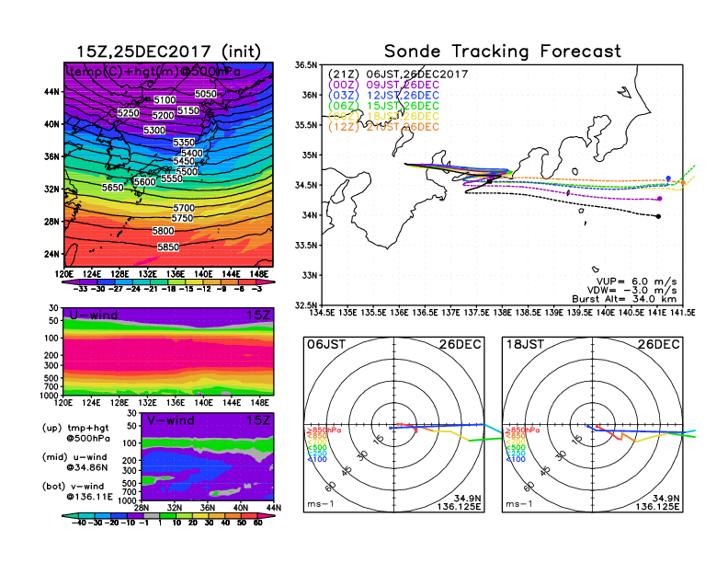Screen dimensions: 728x563
Task: Click the "-3" value on the temperature color bar
Action: pyautogui.click(x=256, y=289)
